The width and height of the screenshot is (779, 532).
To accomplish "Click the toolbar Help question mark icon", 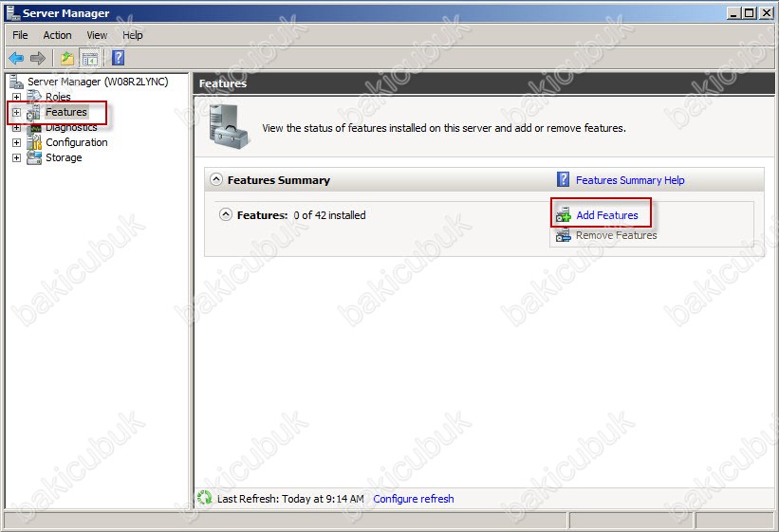I will click(119, 58).
